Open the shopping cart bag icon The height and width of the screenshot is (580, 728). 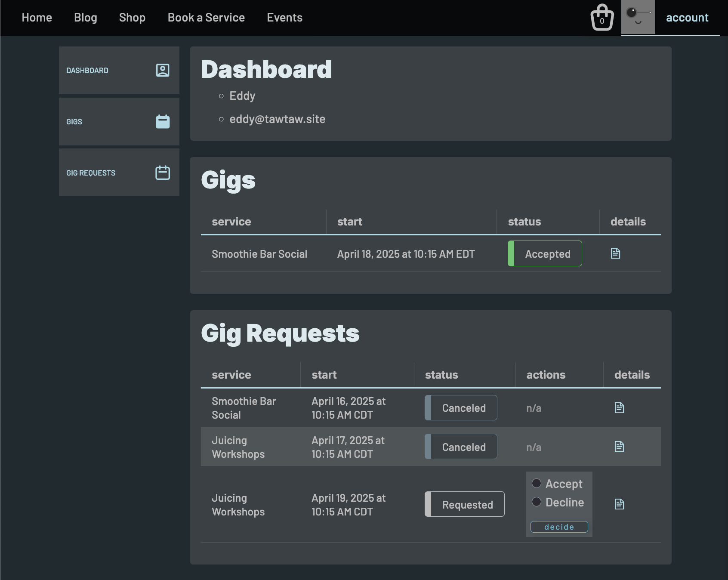(x=602, y=18)
